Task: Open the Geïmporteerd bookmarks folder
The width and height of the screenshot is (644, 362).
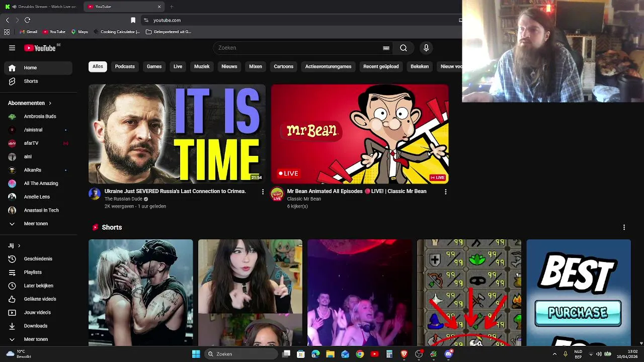Action: pos(169,32)
